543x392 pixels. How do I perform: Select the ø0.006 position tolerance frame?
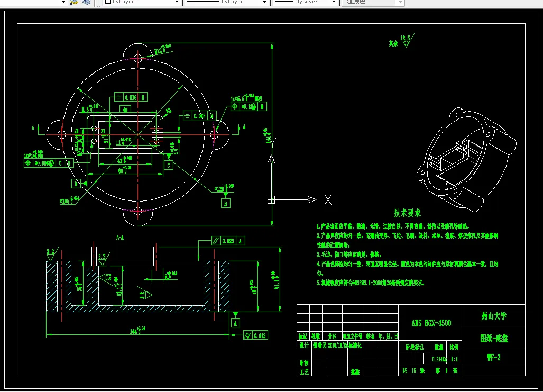point(49,163)
